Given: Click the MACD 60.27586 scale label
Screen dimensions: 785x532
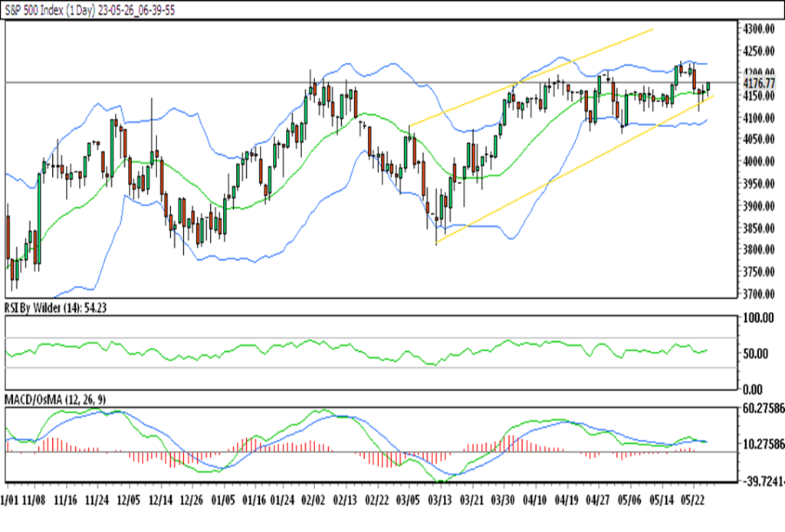Looking at the screenshot, I should (x=764, y=409).
